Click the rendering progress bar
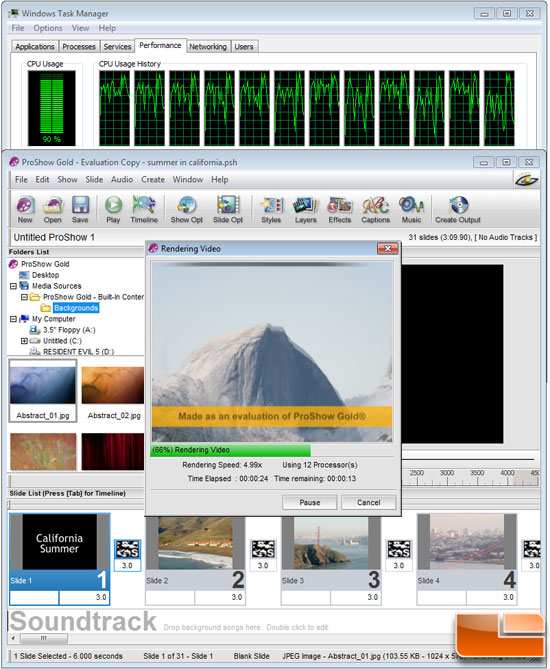550x669 pixels. [272, 450]
